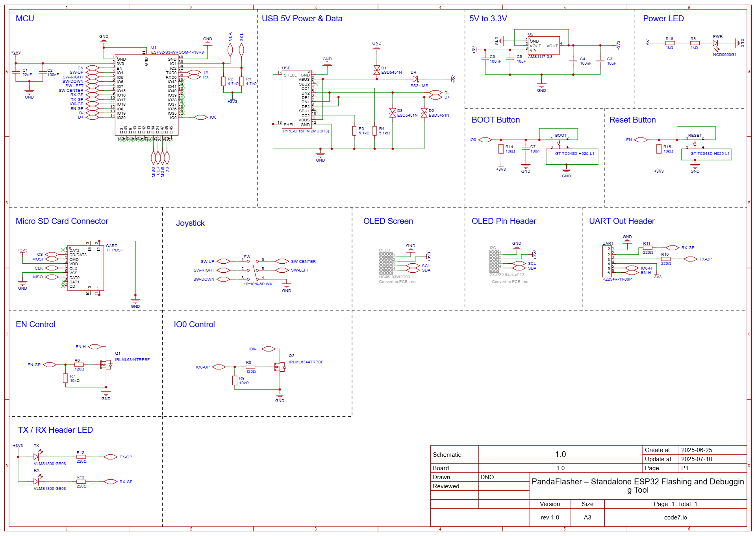Select the 'EN Control' heading
756x536 pixels.
pos(35,324)
